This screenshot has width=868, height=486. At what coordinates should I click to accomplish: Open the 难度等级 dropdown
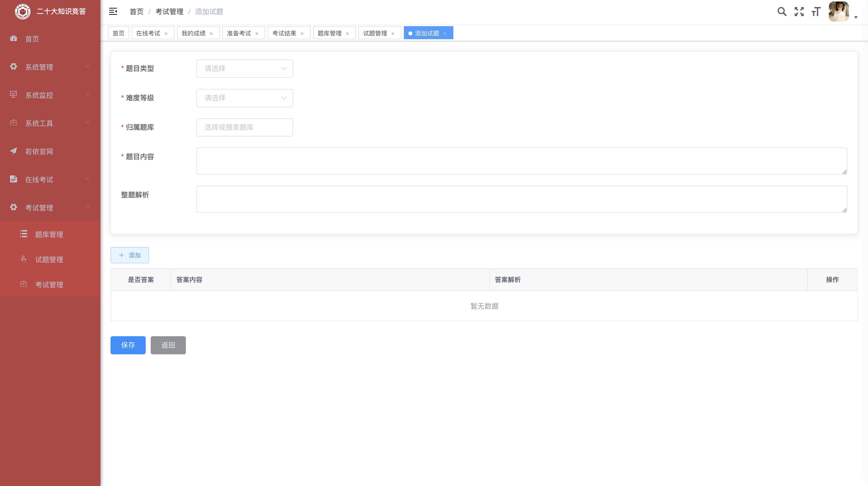click(x=244, y=98)
